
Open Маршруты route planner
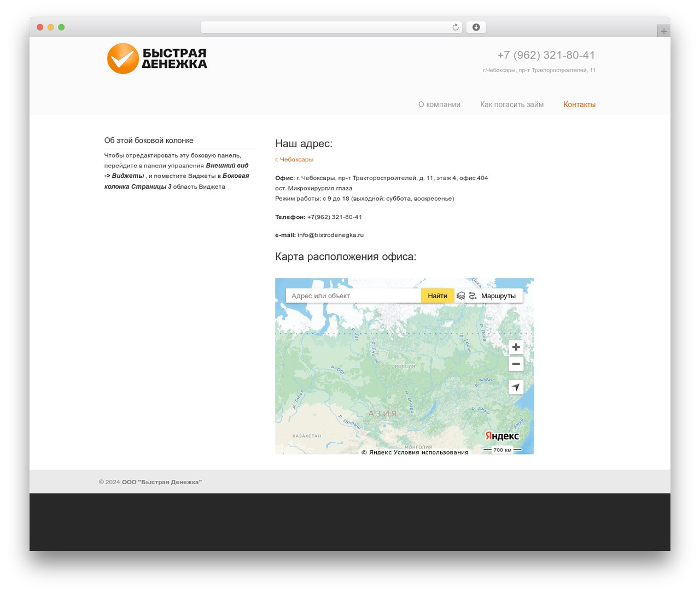(493, 296)
